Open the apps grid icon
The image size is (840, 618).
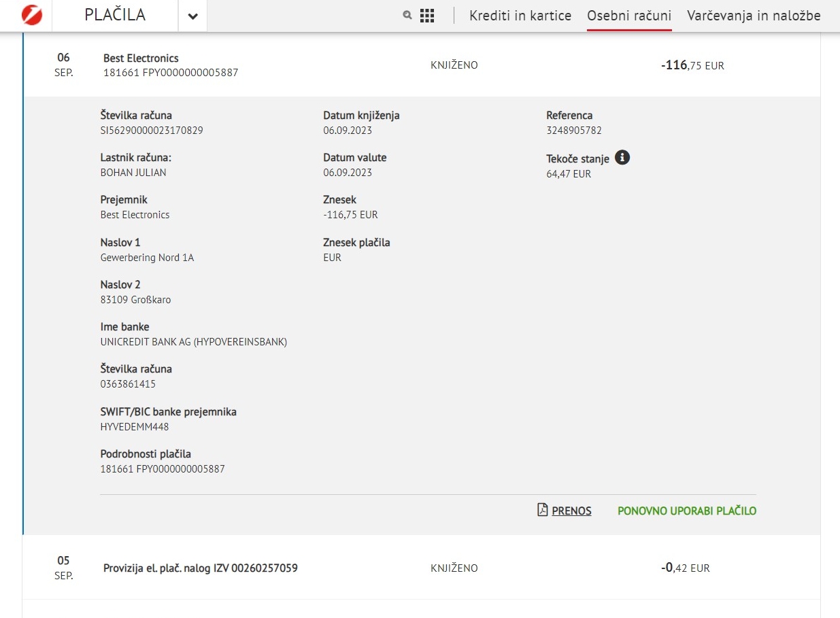pyautogui.click(x=427, y=16)
